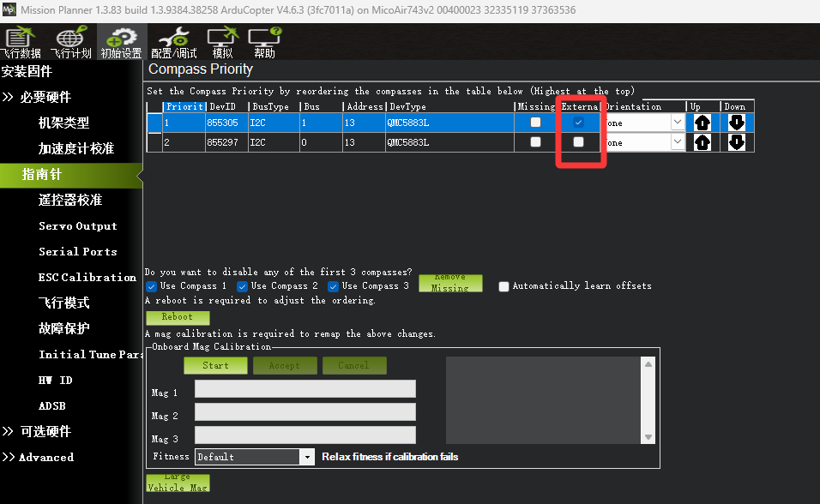Open Fitness Default dropdown

click(x=307, y=457)
